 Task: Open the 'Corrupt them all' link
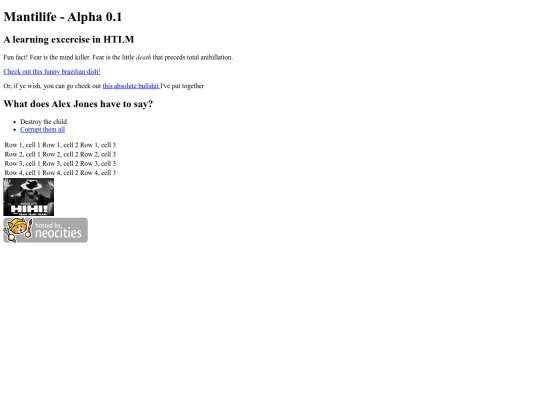pyautogui.click(x=42, y=129)
